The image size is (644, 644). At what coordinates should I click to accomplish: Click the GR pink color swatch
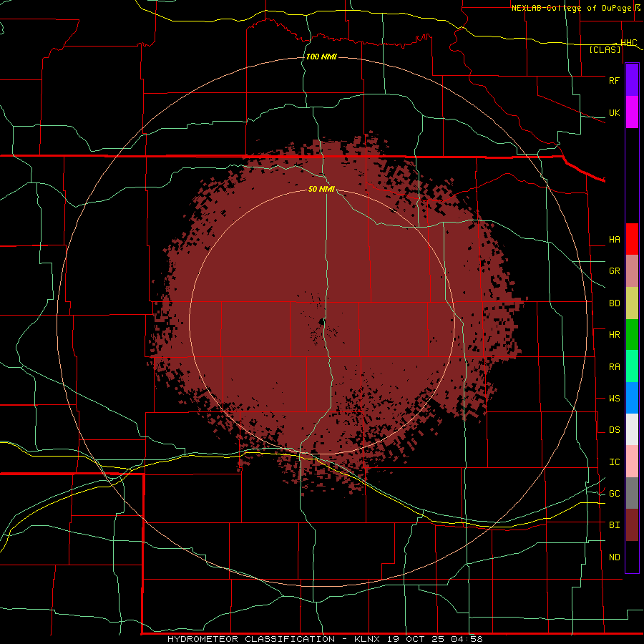tap(632, 270)
